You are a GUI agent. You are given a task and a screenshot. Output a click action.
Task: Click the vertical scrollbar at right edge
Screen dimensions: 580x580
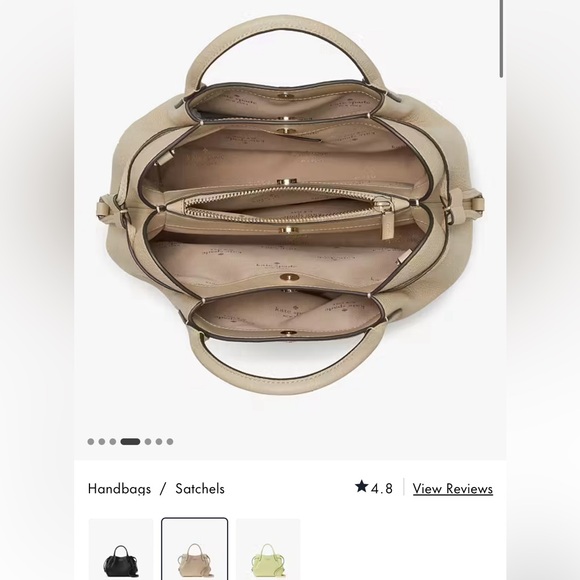pos(501,38)
